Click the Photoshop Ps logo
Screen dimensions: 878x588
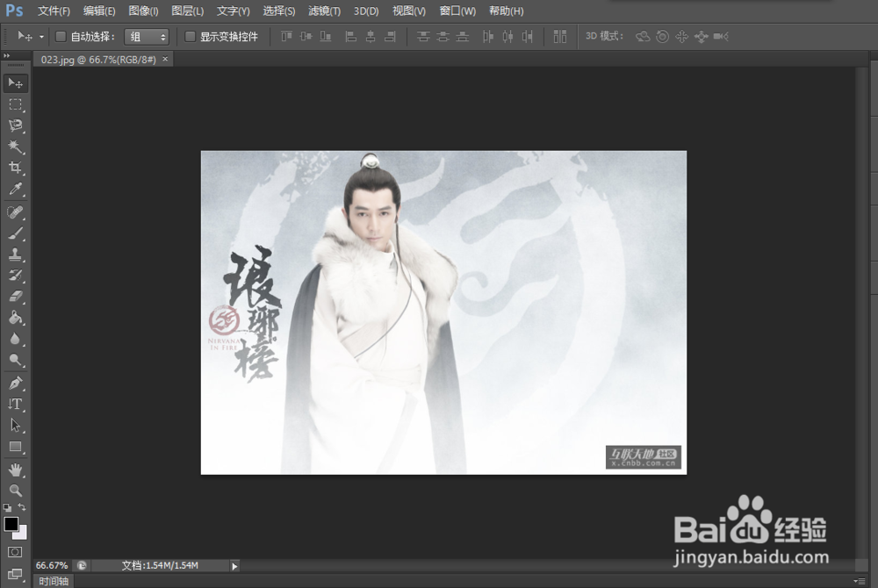(x=15, y=10)
